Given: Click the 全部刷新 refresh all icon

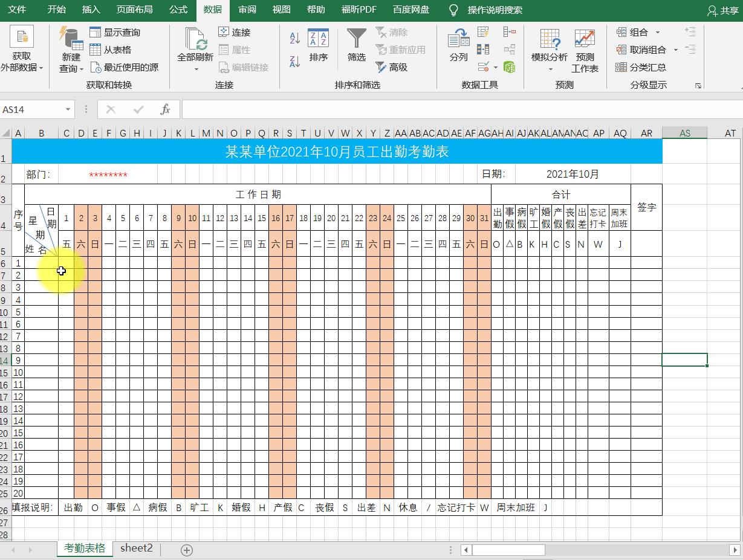Looking at the screenshot, I should click(x=195, y=46).
